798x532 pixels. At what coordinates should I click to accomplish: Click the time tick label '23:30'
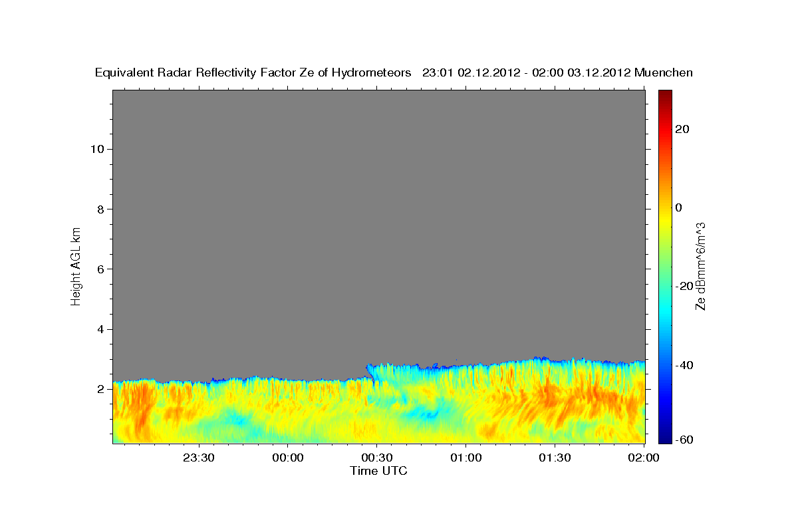click(199, 458)
